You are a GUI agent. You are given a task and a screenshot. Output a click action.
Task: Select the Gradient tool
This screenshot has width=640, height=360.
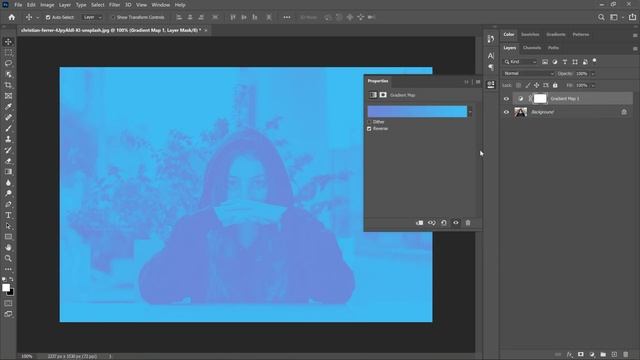point(8,172)
